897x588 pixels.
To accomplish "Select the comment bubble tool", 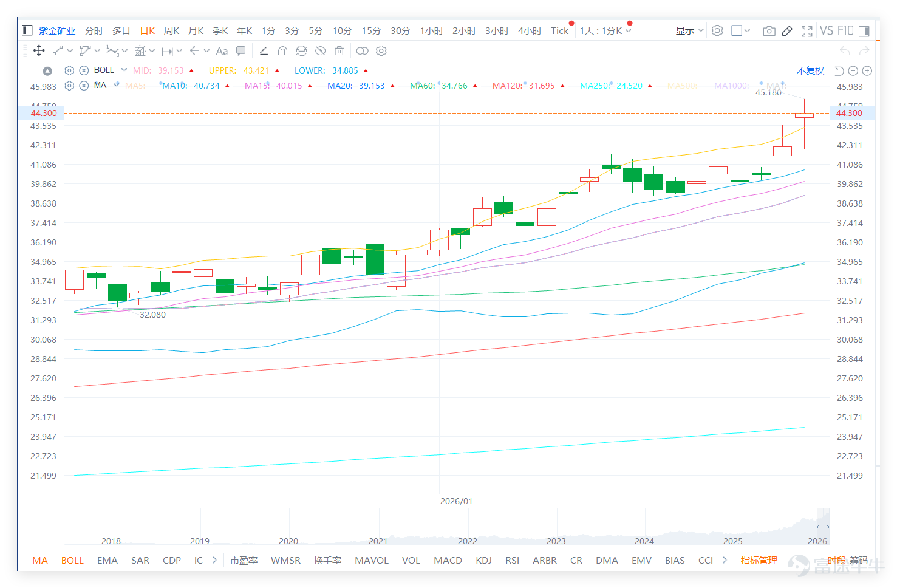I will point(241,51).
